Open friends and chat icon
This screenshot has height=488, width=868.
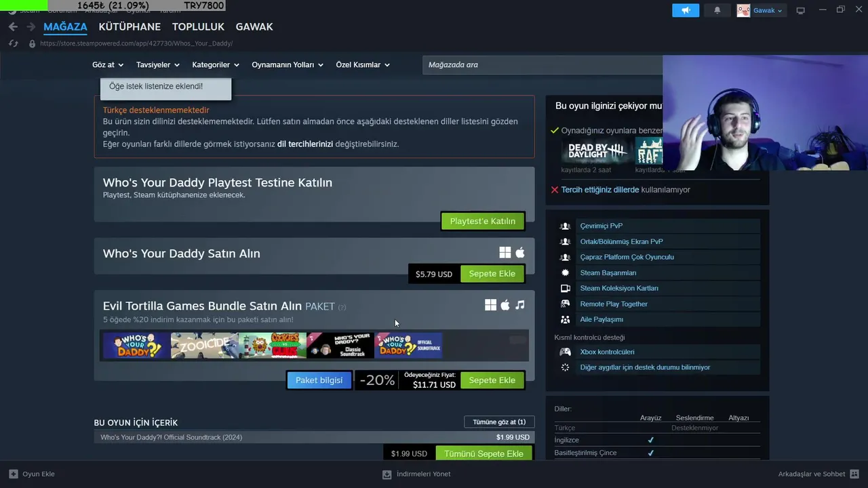click(854, 474)
